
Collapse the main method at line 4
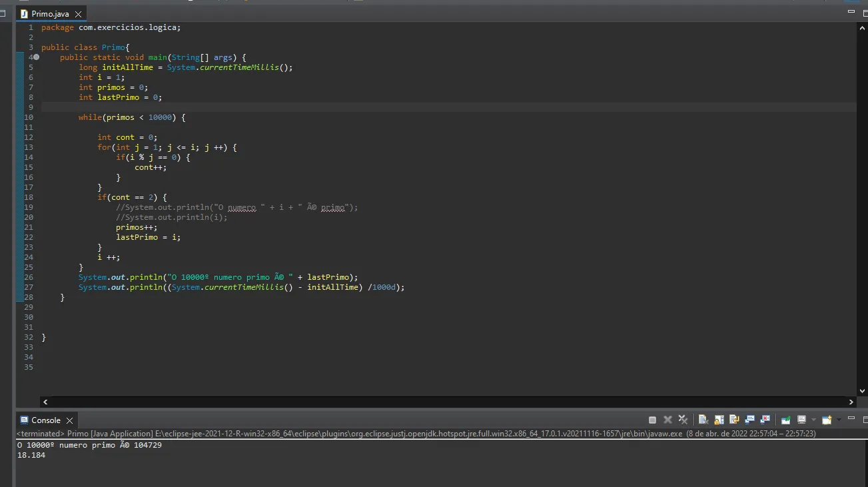[x=37, y=57]
